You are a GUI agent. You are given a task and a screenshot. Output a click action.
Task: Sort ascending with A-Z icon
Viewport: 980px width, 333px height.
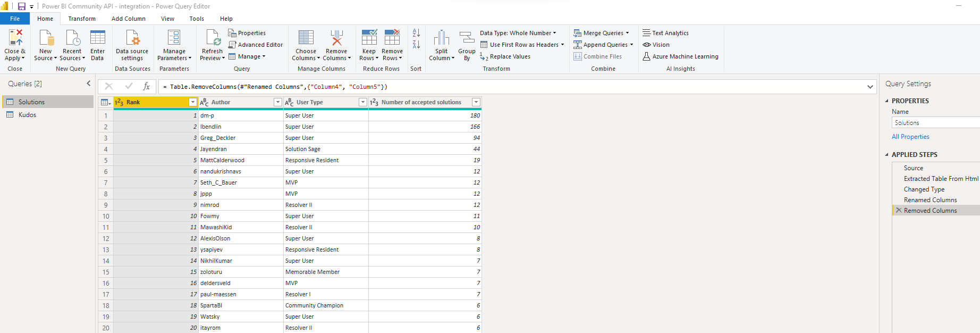tap(416, 33)
